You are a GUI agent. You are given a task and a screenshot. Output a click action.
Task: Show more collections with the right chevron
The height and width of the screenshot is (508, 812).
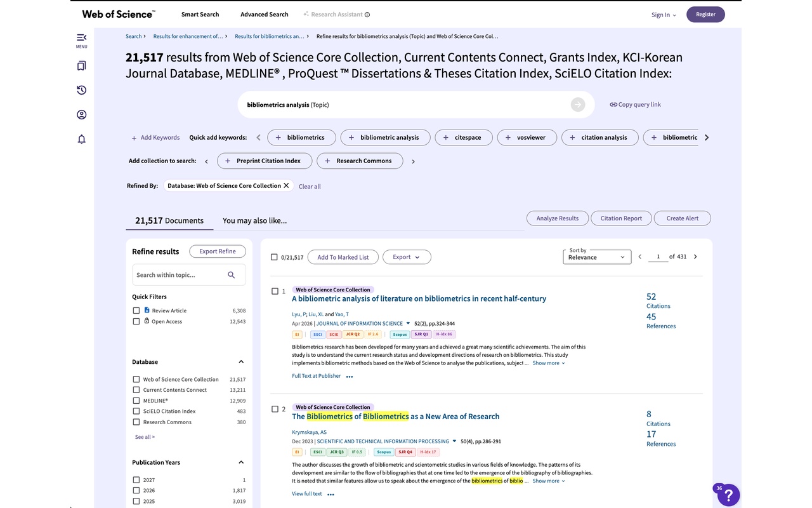(413, 161)
